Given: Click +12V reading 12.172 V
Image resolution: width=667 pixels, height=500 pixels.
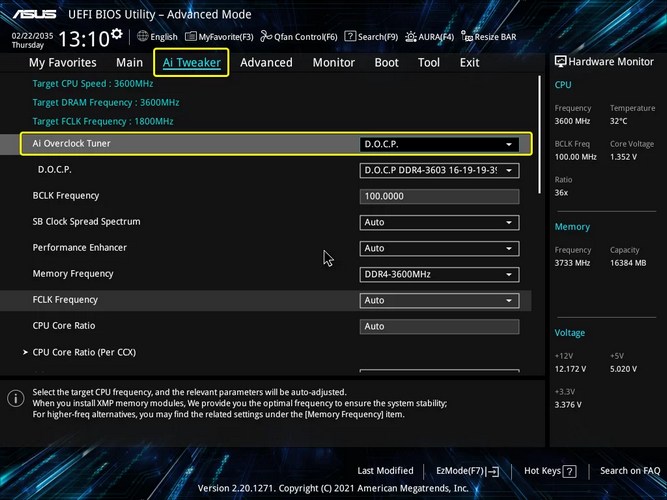Looking at the screenshot, I should tap(570, 369).
